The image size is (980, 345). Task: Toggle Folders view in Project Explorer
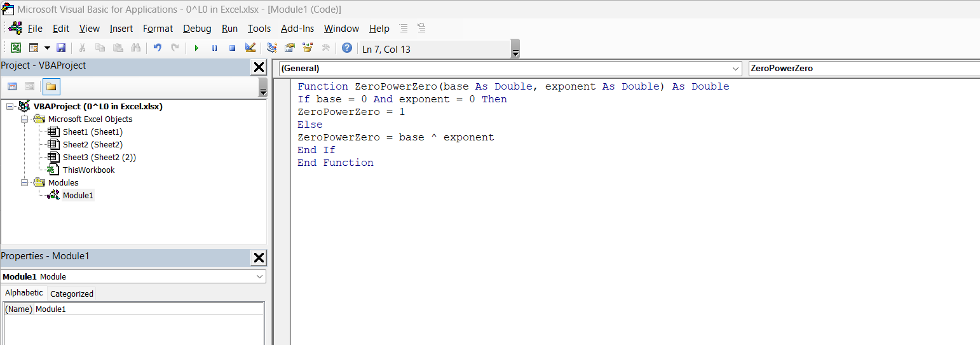[51, 86]
